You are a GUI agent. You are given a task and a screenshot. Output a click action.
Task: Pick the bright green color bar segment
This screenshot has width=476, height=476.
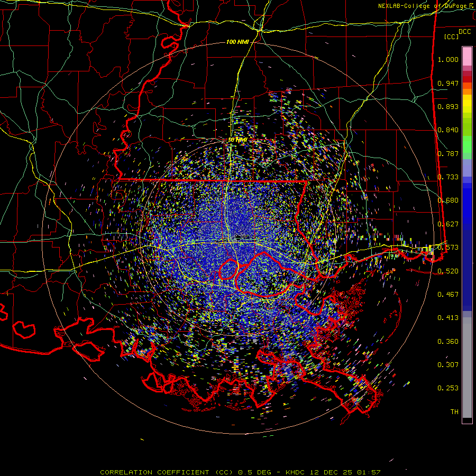pos(467,144)
